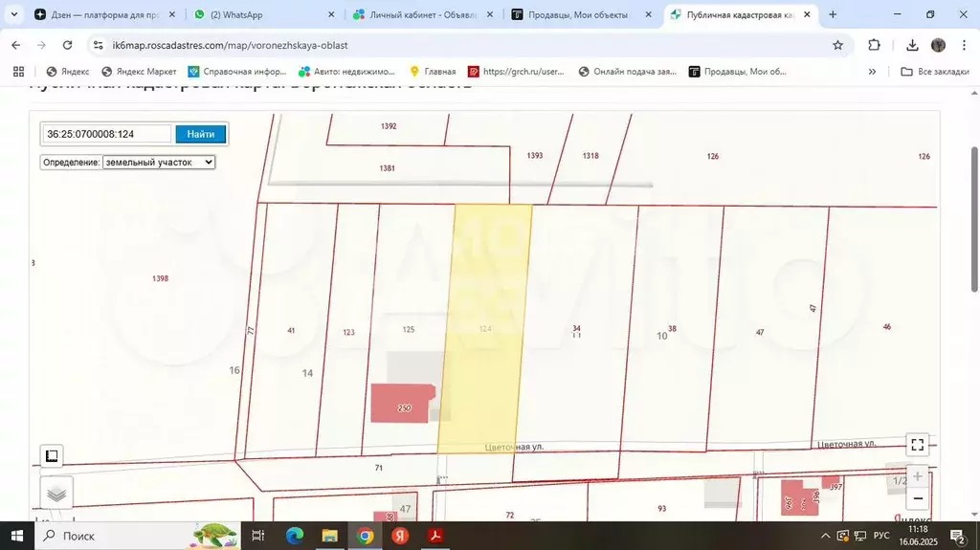Go back to previous page
Image resolution: width=980 pixels, height=550 pixels.
click(x=16, y=45)
